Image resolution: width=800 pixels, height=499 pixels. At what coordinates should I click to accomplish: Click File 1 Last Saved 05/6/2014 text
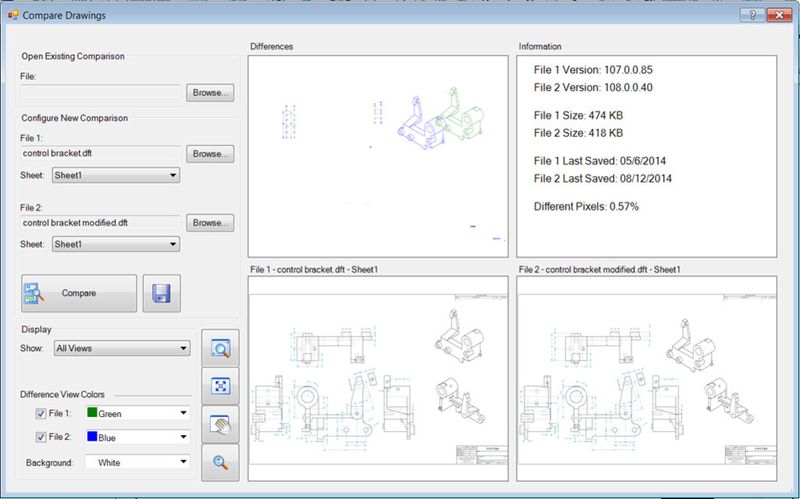[599, 161]
